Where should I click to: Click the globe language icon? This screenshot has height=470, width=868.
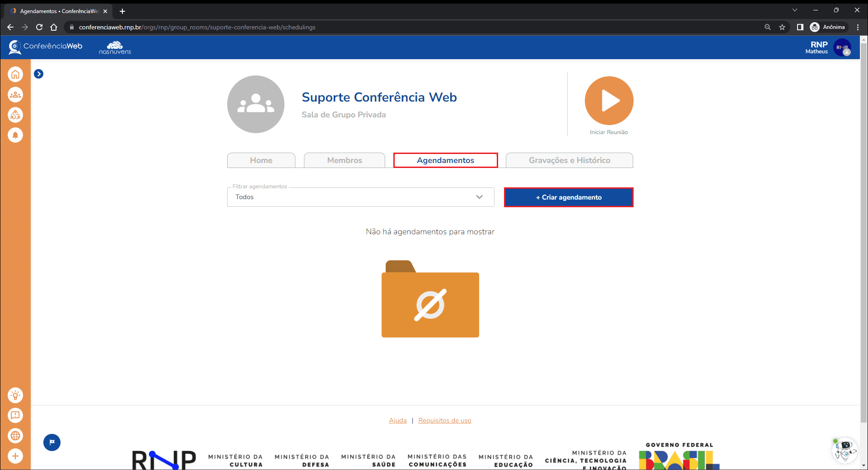(x=15, y=436)
